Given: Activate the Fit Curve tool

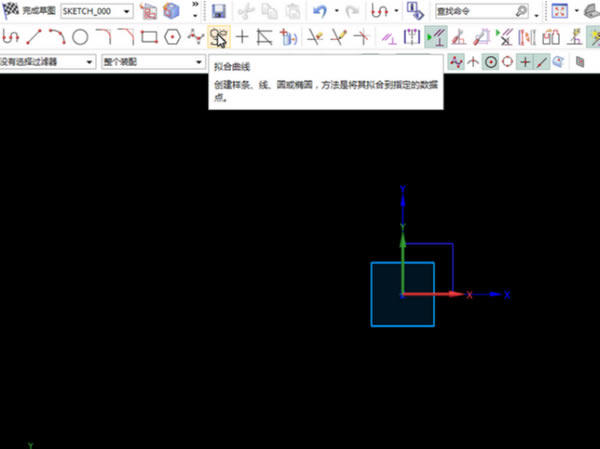Looking at the screenshot, I should tap(218, 37).
